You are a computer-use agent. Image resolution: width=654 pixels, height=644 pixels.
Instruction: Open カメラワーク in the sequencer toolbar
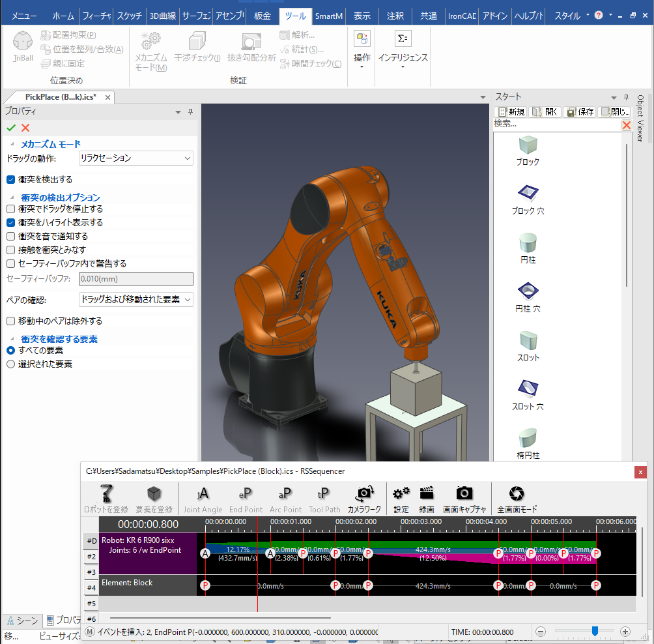click(x=365, y=498)
